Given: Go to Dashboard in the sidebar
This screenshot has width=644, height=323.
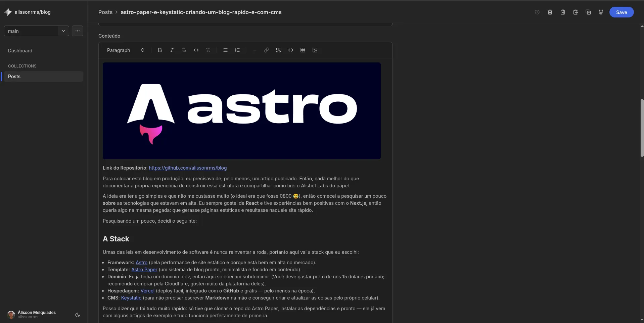Looking at the screenshot, I should 20,51.
